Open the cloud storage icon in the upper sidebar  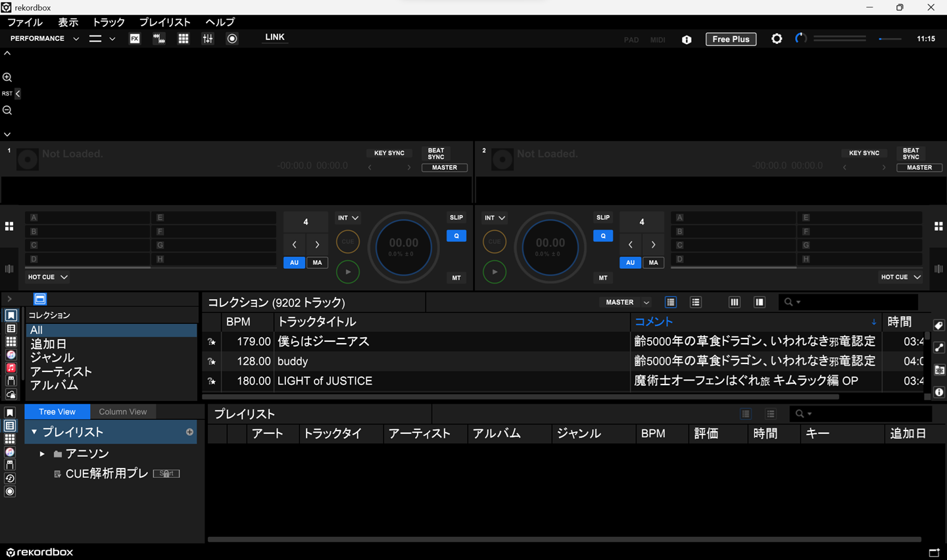(x=11, y=394)
